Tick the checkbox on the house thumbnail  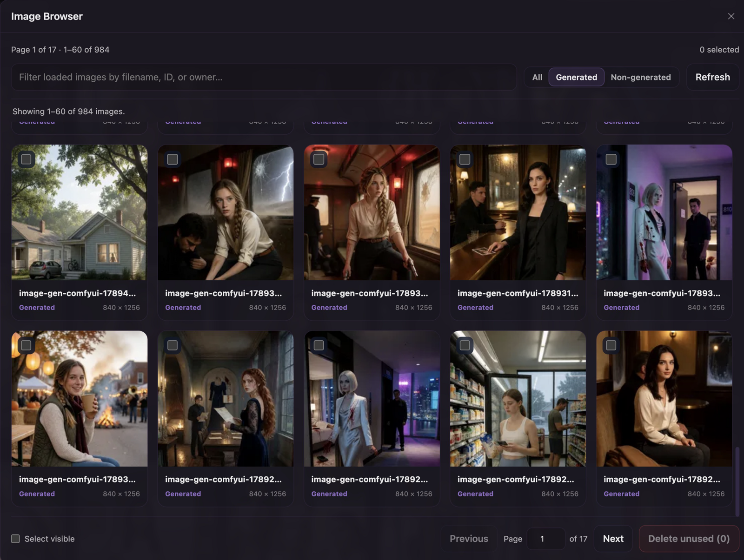tap(26, 159)
